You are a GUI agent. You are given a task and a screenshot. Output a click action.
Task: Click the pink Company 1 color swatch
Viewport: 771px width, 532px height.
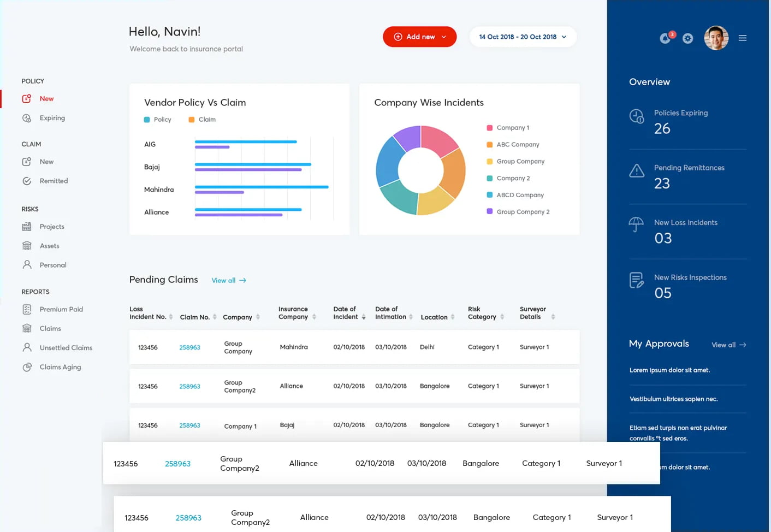(489, 127)
